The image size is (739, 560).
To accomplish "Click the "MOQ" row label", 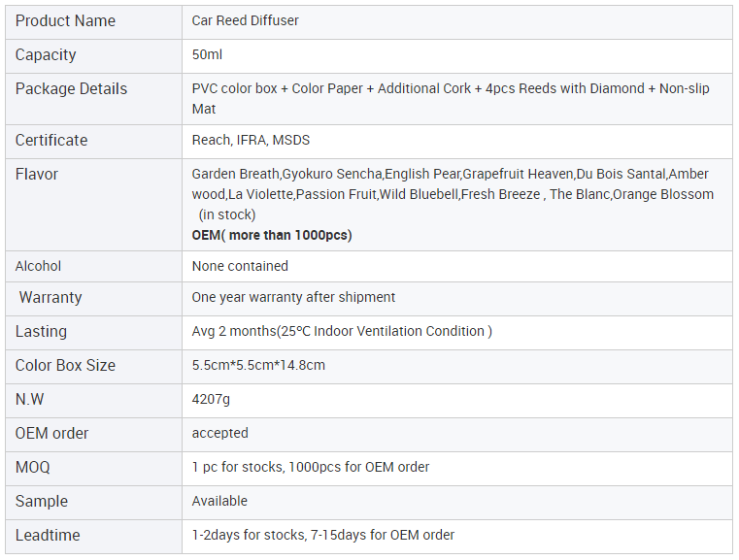I will [x=33, y=468].
